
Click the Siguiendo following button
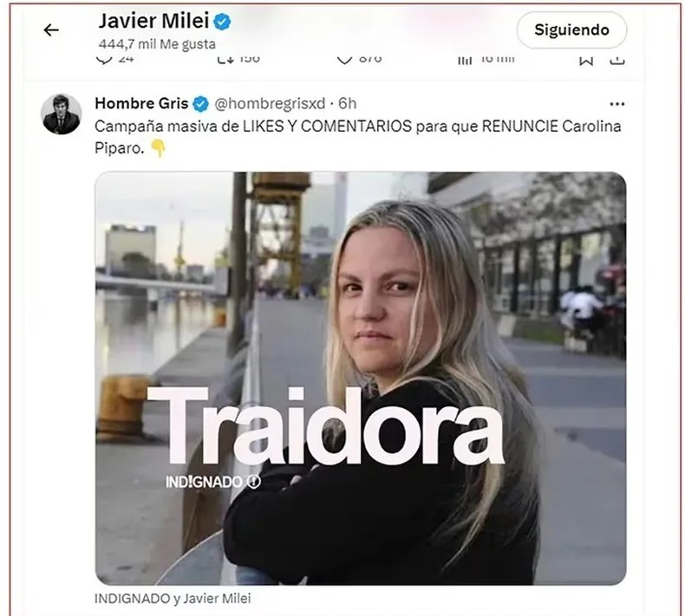571,29
